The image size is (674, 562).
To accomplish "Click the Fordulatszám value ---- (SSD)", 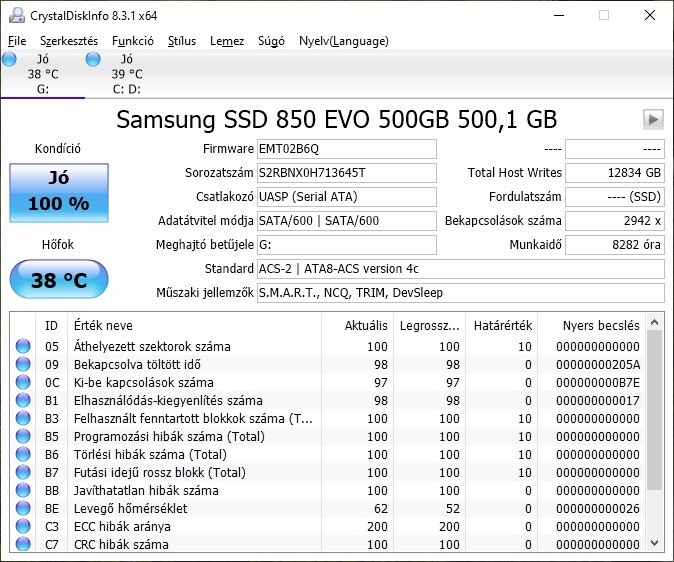I will 615,197.
